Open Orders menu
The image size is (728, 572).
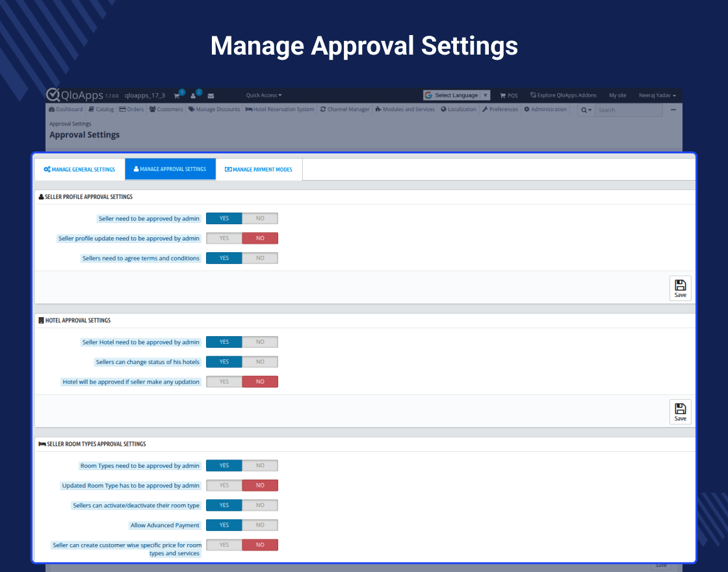(132, 110)
